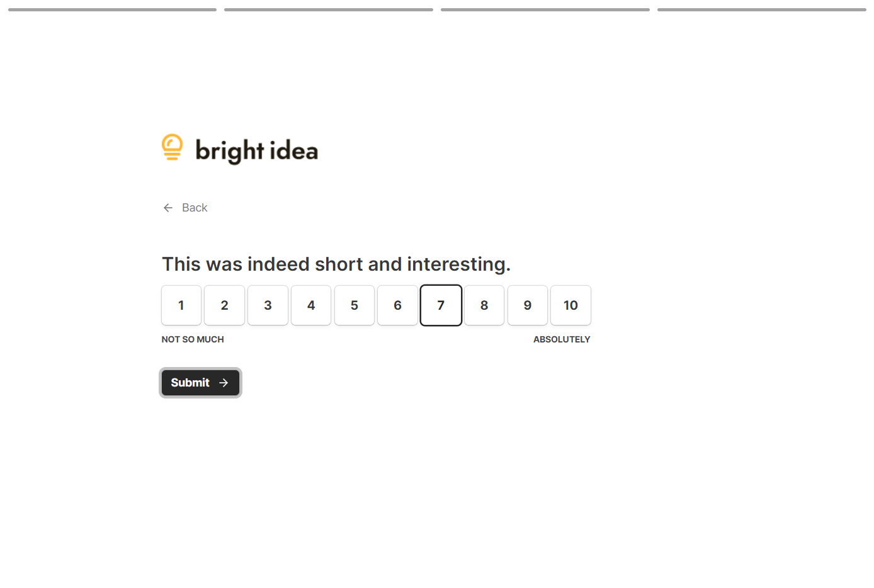Click the bright idea lightbulb logo icon
The height and width of the screenshot is (588, 874).
(172, 147)
